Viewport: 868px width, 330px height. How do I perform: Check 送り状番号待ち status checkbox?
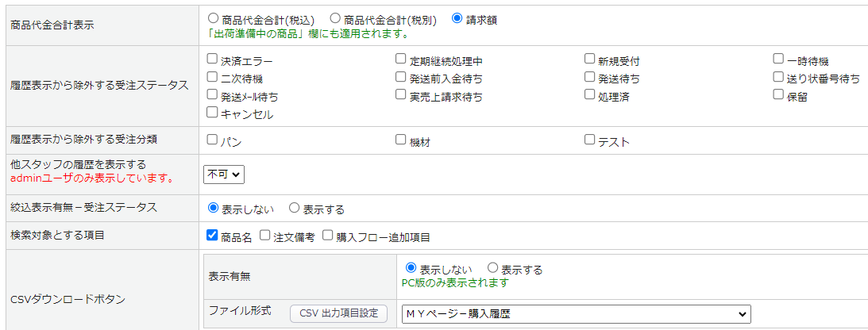point(779,77)
